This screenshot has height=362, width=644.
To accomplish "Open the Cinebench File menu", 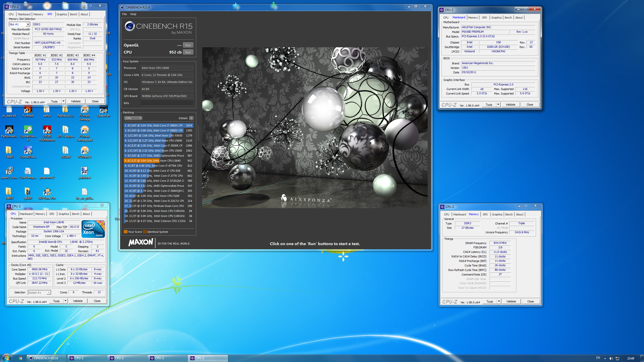I will coord(125,14).
